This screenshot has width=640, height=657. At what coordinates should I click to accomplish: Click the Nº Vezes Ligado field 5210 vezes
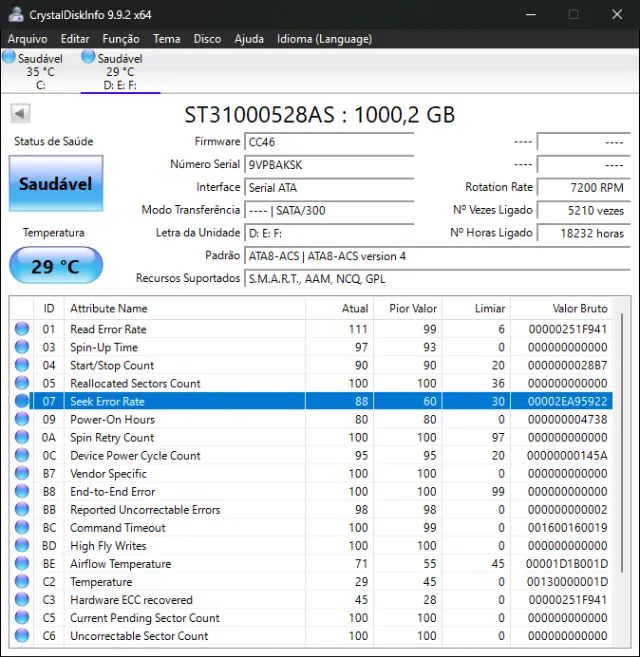583,210
